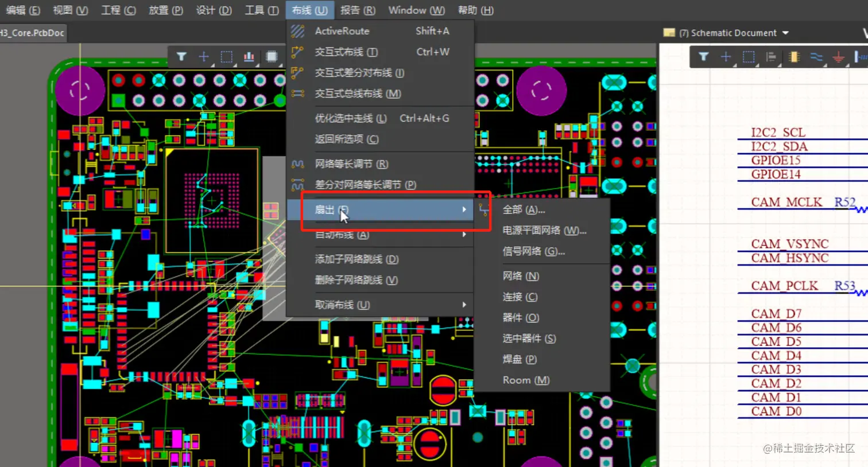Viewport: 868px width, 467px height.
Task: Open the align tool in schematic toolbar
Action: click(x=771, y=56)
